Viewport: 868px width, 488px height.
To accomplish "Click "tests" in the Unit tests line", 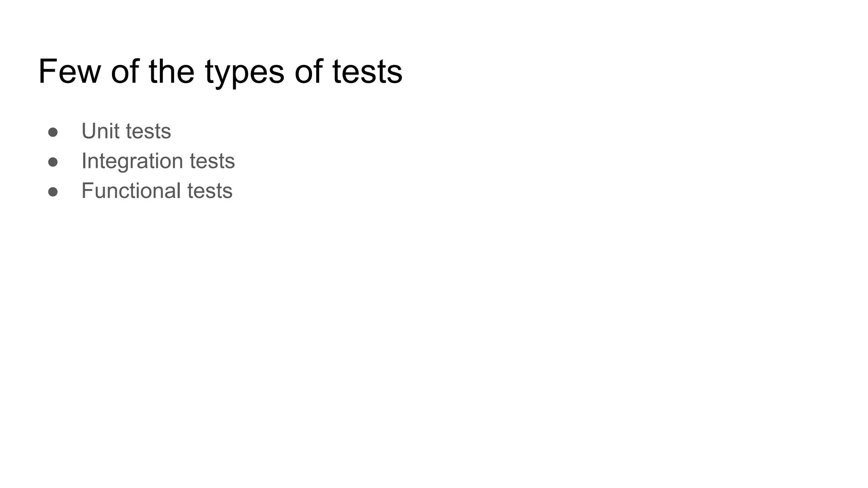I will (148, 131).
